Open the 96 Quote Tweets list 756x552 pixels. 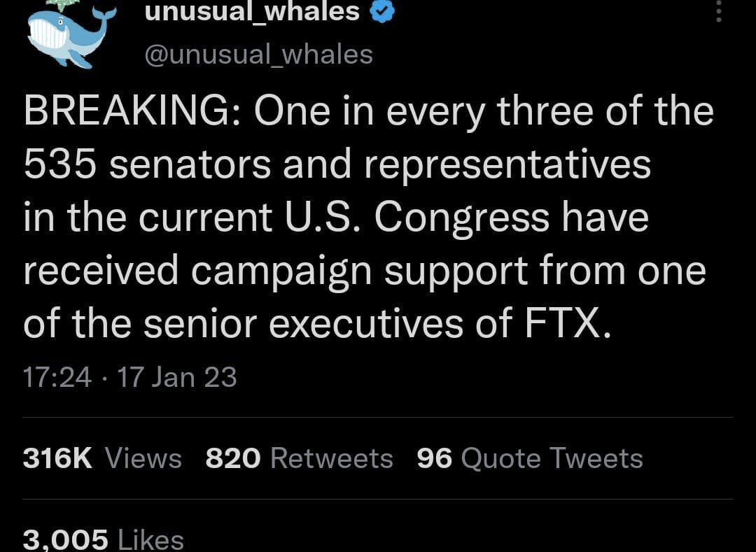[x=529, y=458]
